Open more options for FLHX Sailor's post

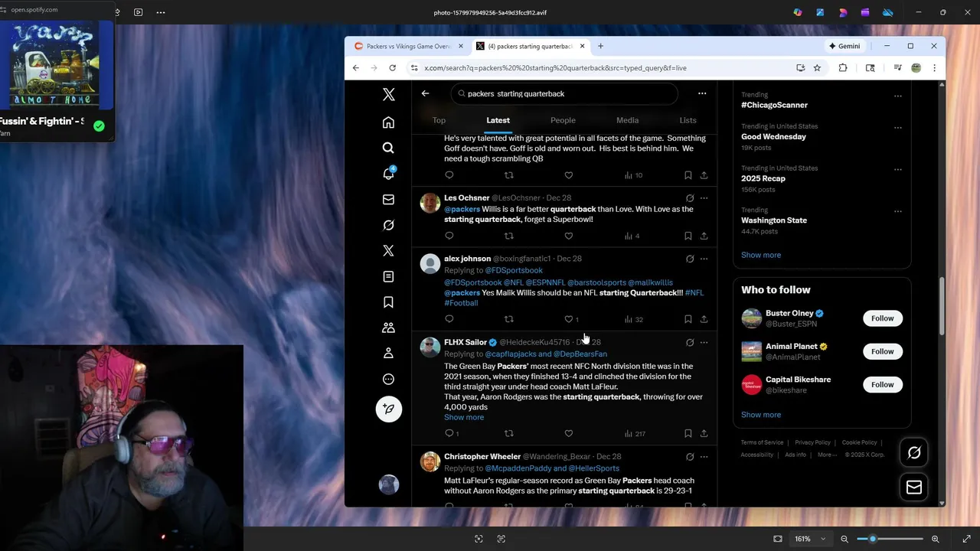click(704, 342)
